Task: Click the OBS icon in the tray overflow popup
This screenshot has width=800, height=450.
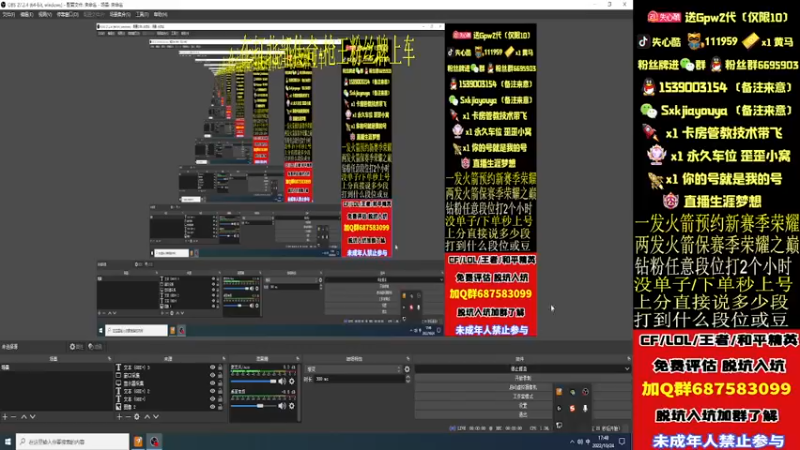Action: [x=585, y=392]
